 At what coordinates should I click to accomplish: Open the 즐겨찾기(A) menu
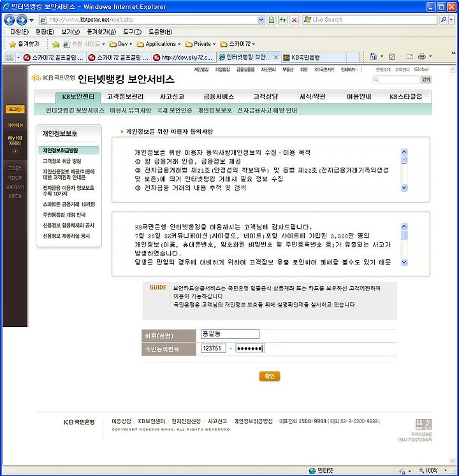point(101,32)
